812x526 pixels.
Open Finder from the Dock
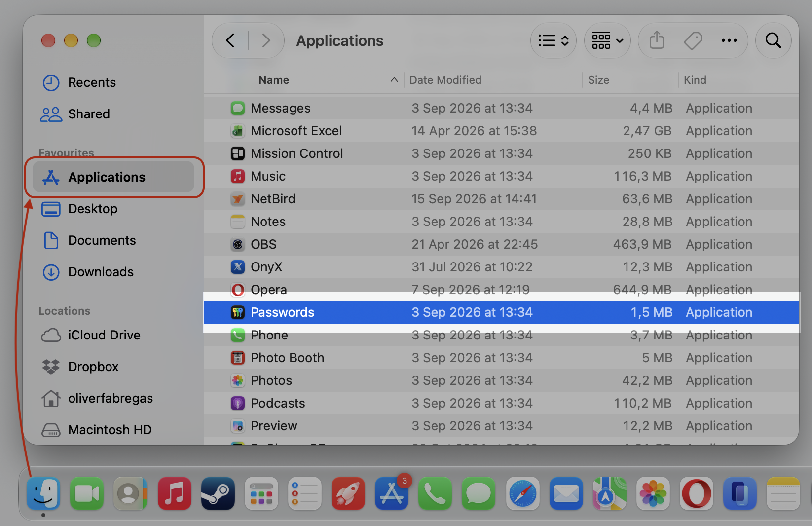[43, 493]
